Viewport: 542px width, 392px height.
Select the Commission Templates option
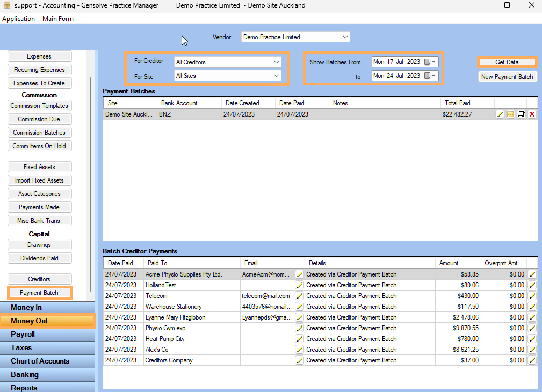tap(39, 105)
